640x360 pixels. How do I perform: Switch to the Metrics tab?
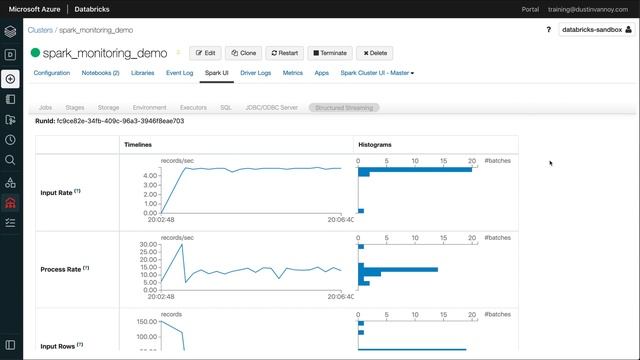tap(293, 73)
